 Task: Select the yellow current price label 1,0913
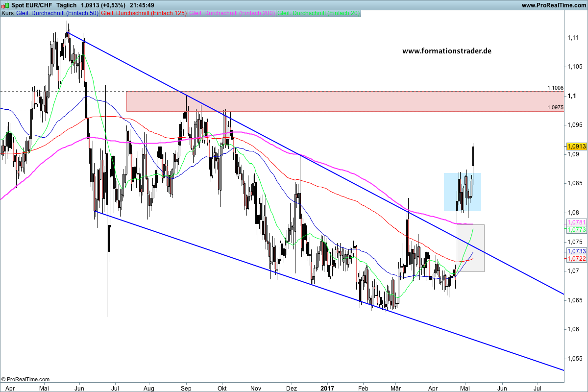coord(576,146)
